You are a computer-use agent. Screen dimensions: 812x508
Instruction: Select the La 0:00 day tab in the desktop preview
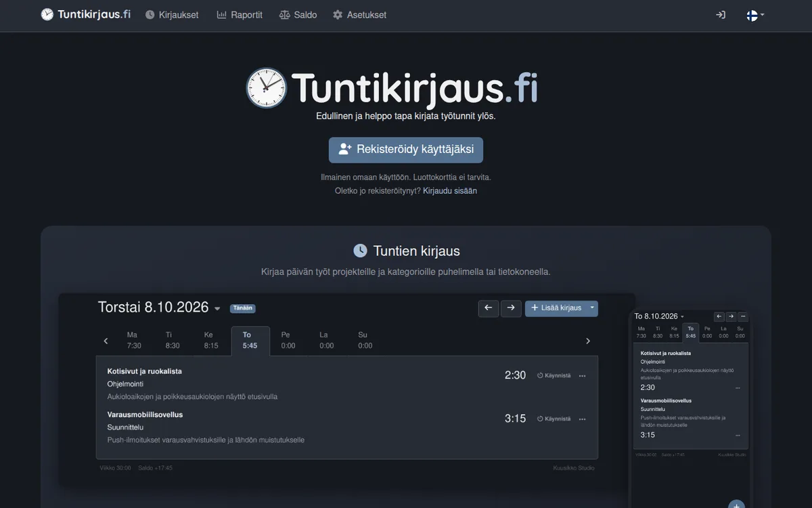[x=327, y=341]
